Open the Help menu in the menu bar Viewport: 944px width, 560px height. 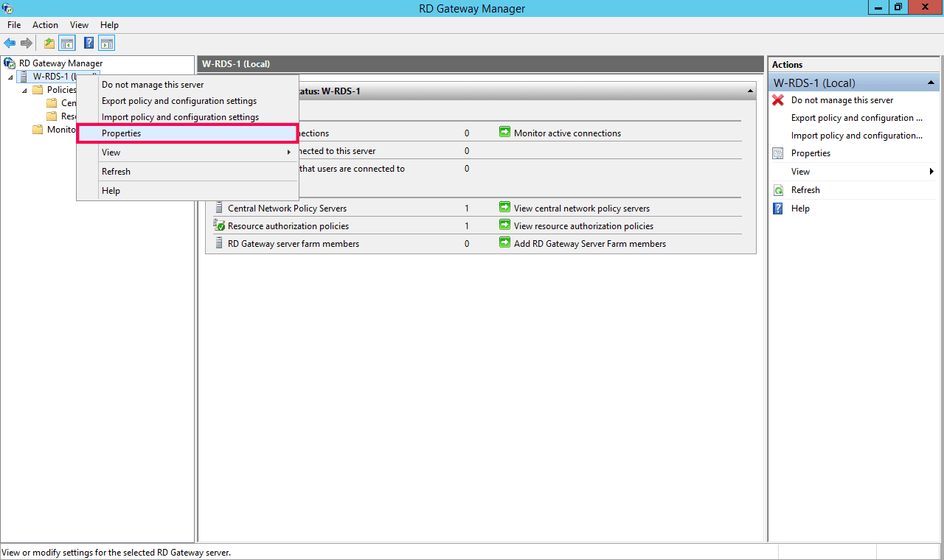pyautogui.click(x=109, y=25)
